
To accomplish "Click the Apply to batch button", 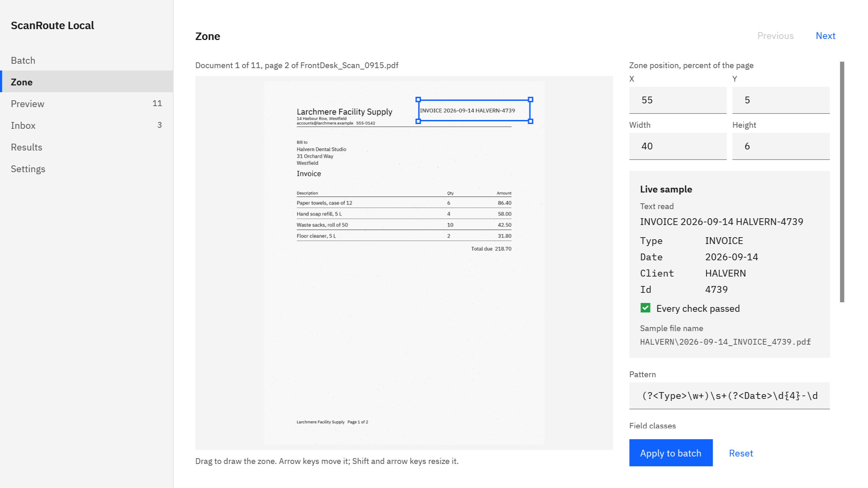I will [671, 453].
